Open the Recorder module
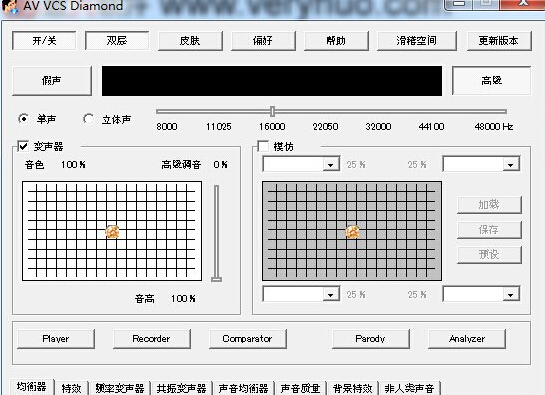 (x=152, y=338)
